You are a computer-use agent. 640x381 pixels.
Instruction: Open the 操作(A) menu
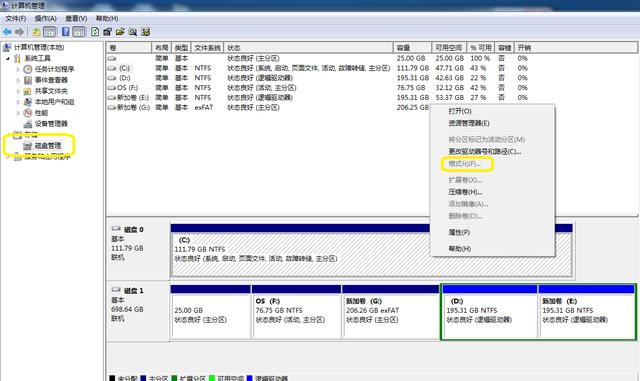pos(46,18)
